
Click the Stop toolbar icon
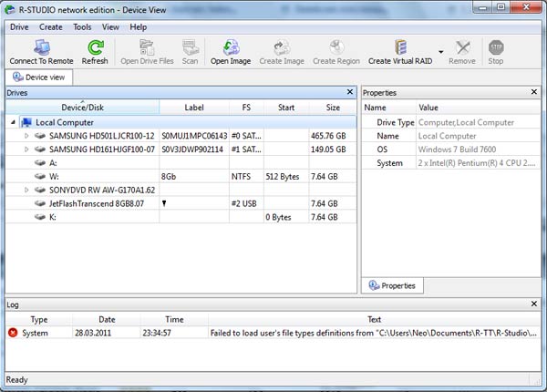496,46
